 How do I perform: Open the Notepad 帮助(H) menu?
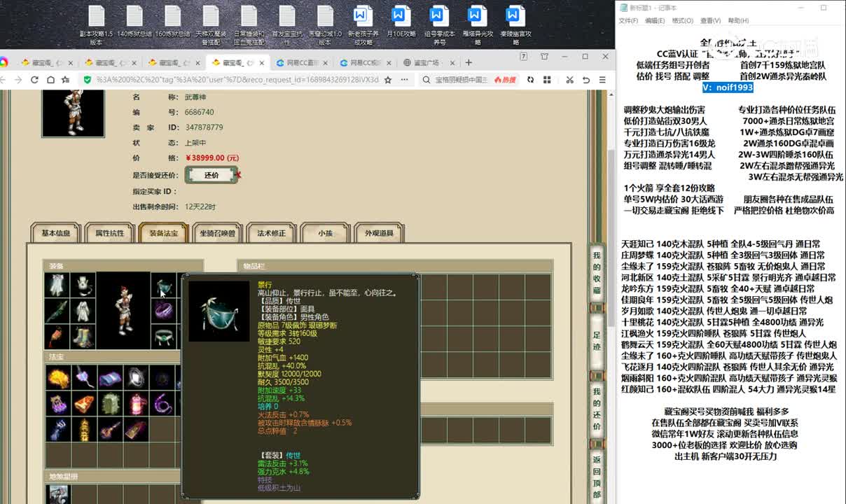(738, 21)
